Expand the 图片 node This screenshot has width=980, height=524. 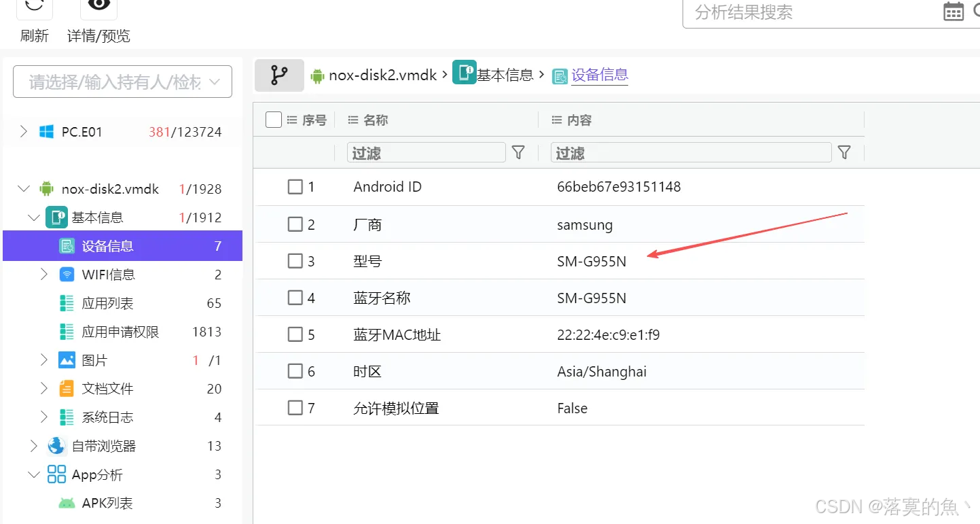[44, 360]
